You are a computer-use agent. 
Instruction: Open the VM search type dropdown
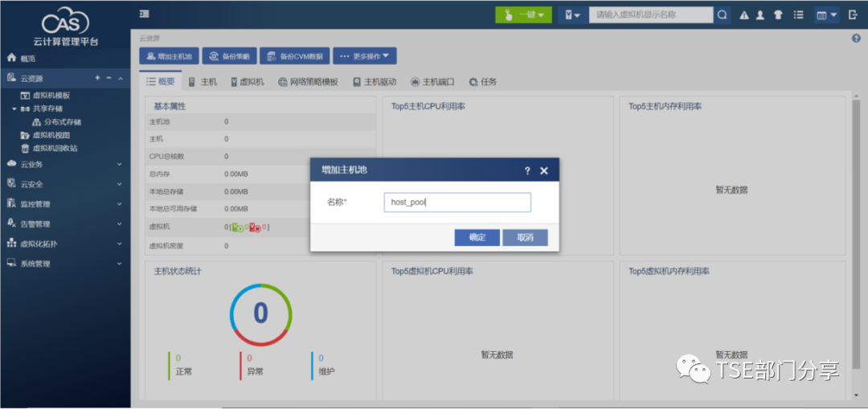[572, 15]
